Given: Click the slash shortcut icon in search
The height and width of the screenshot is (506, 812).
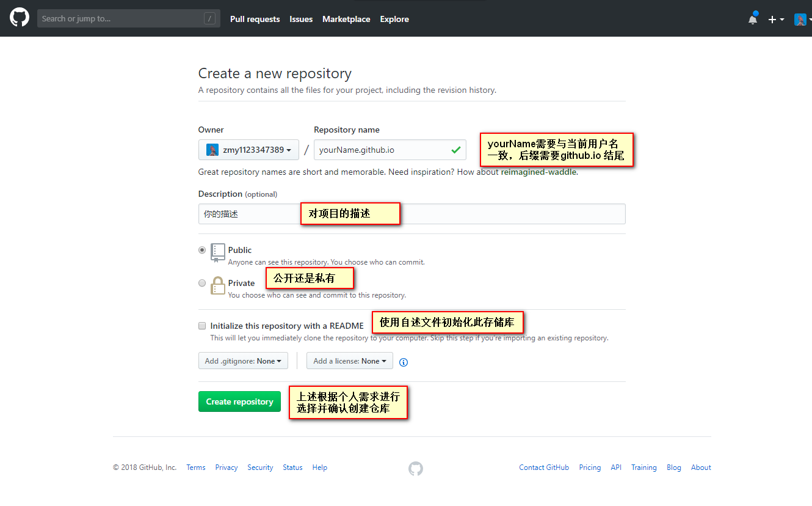Looking at the screenshot, I should point(209,19).
